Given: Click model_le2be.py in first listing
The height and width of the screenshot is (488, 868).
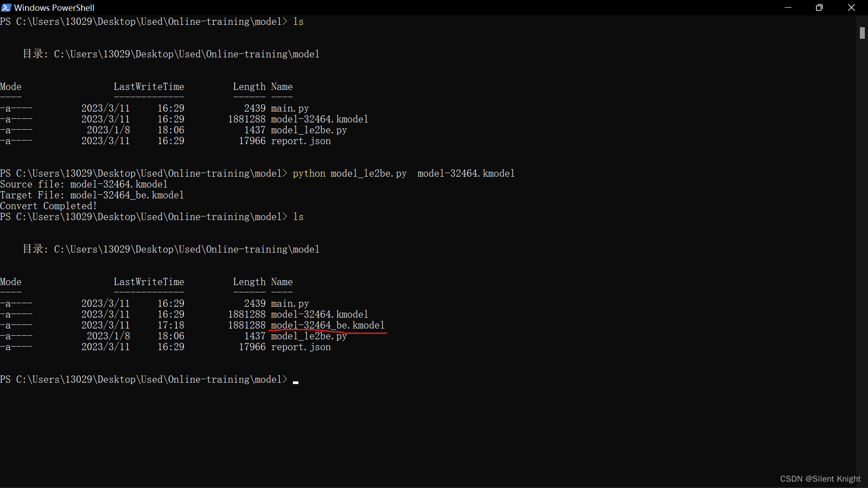Looking at the screenshot, I should click(309, 130).
